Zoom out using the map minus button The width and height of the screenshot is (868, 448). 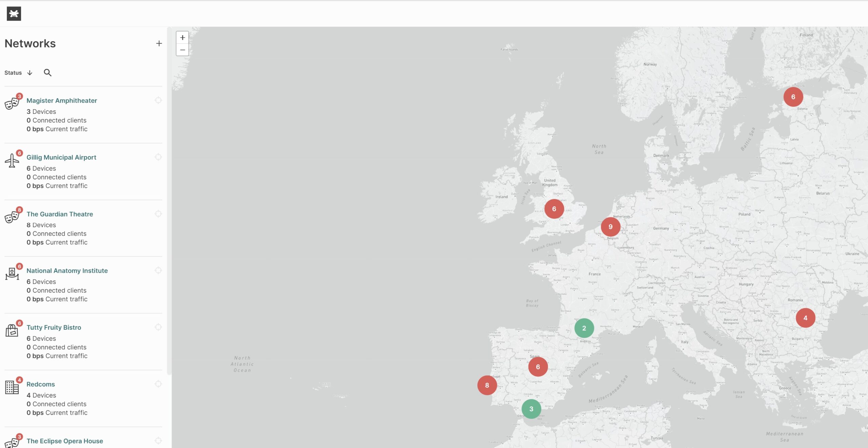[182, 50]
